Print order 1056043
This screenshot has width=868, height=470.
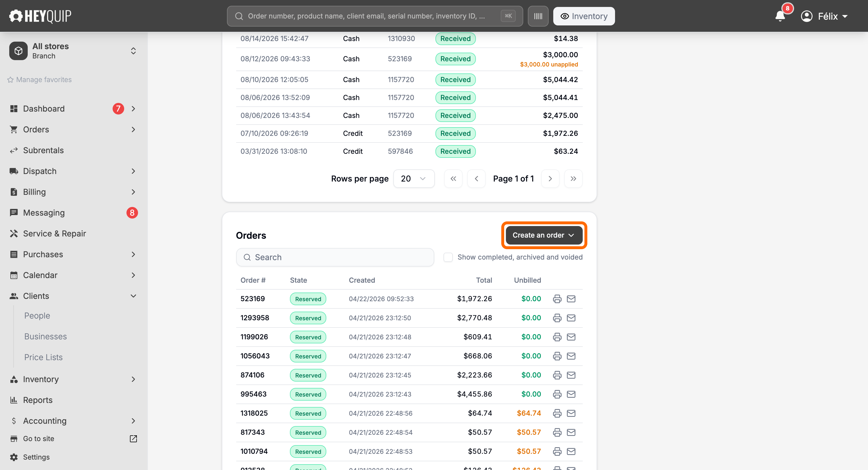tap(557, 356)
